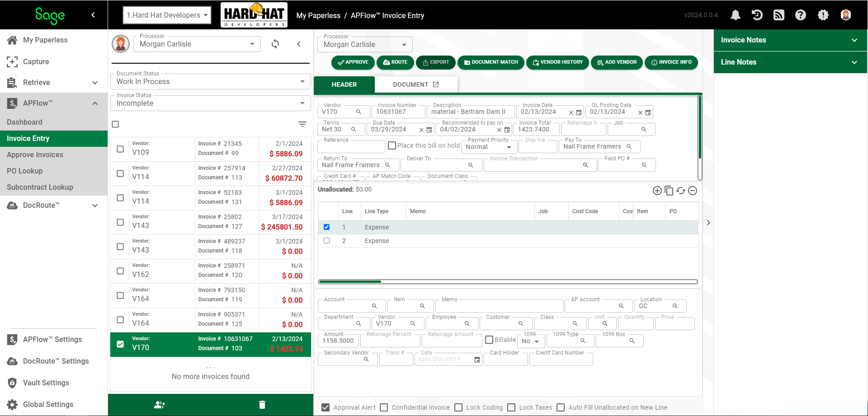Select the checkbox for invoice 21345
868x416 pixels.
pos(120,149)
